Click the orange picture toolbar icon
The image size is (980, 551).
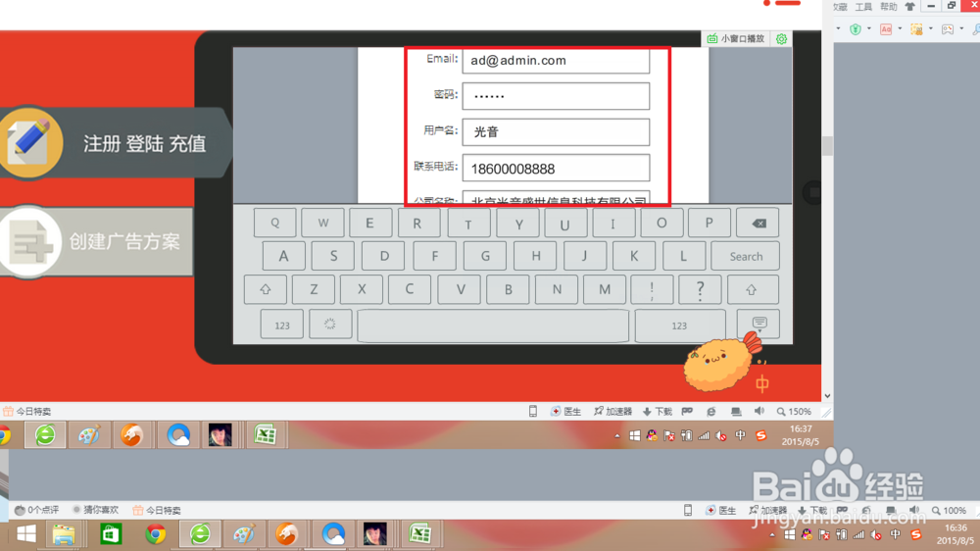click(916, 28)
